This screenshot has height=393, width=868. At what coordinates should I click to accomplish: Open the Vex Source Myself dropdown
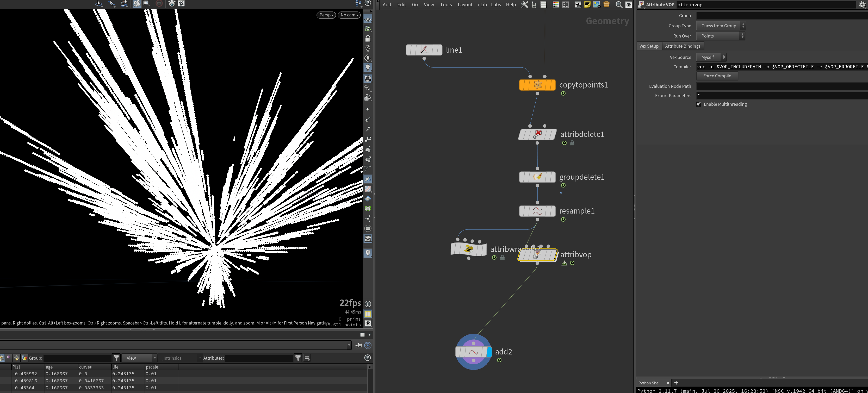point(711,57)
